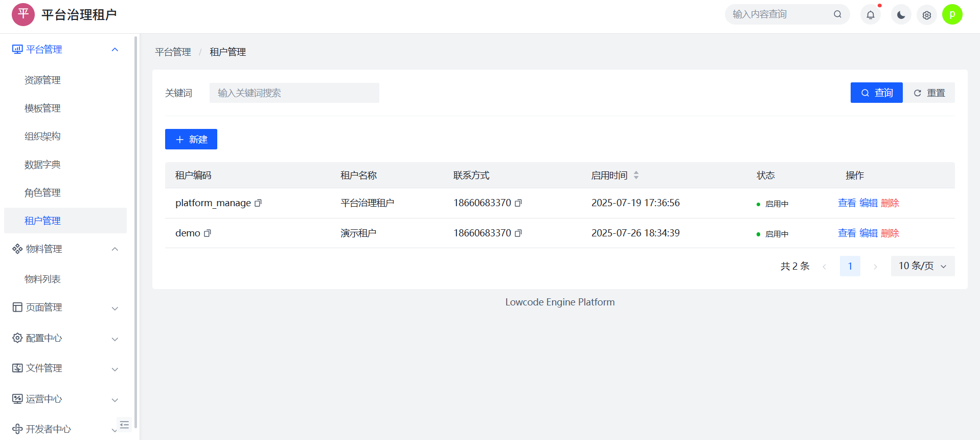Viewport: 980px width, 440px height.
Task: Delete the demo tenant row
Action: point(890,233)
